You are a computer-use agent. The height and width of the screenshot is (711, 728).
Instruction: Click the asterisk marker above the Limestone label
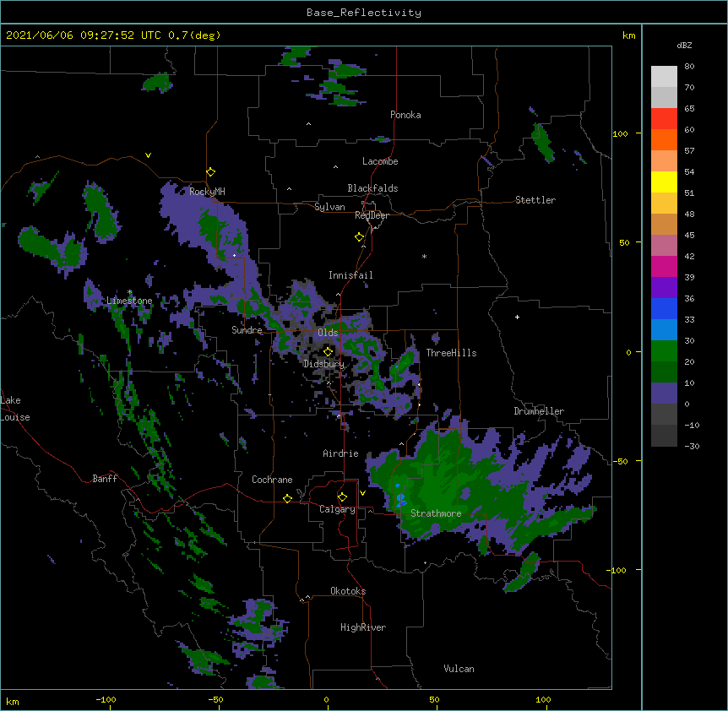tap(129, 292)
